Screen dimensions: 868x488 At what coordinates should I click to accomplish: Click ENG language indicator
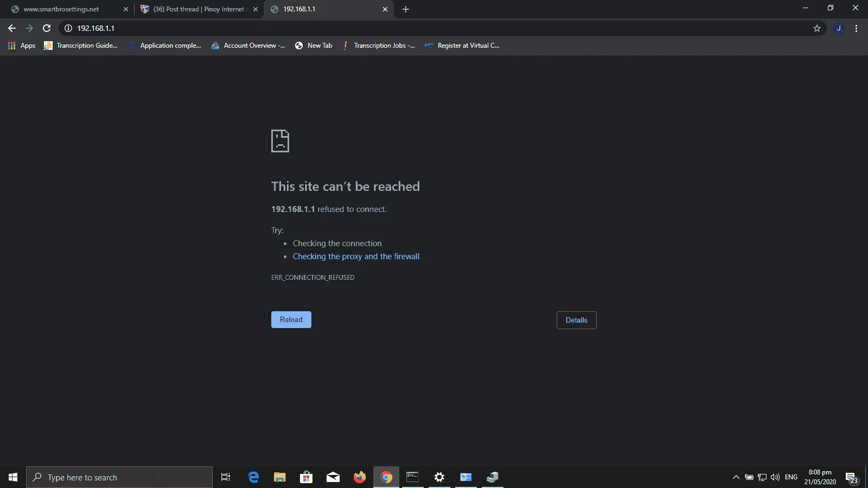coord(792,477)
